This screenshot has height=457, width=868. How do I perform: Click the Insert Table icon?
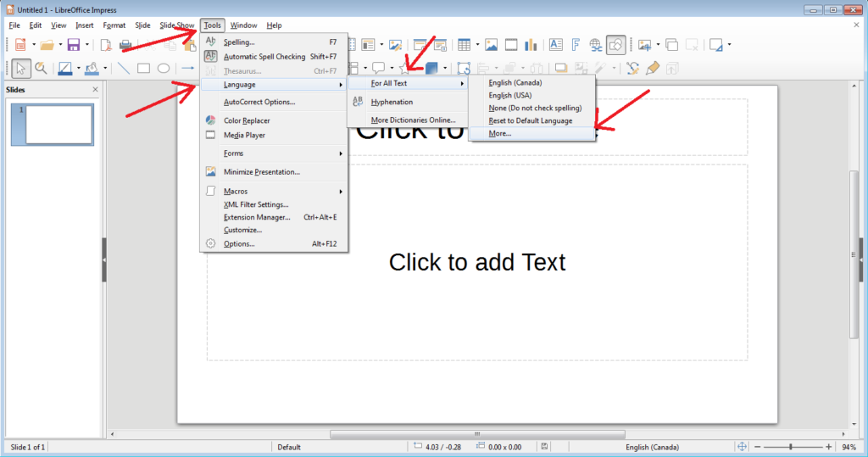tap(464, 45)
